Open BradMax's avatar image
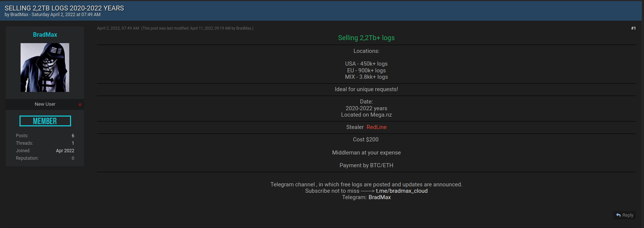 (45, 67)
